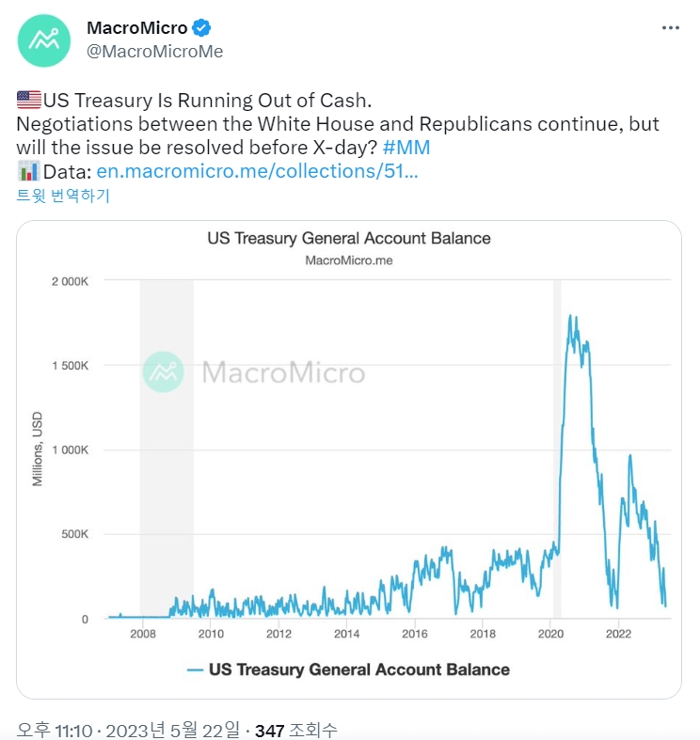Click the blue verified badge

tap(201, 28)
